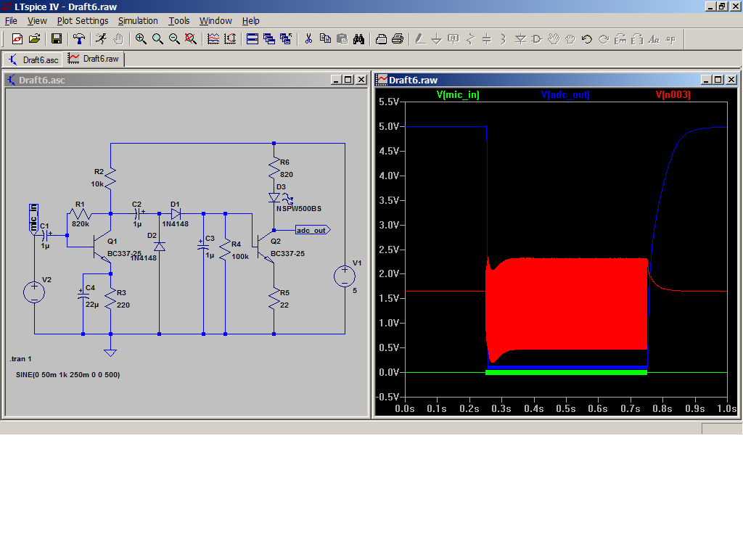743x560 pixels.
Task: Click the Zoom Out magnifier icon
Action: (174, 39)
